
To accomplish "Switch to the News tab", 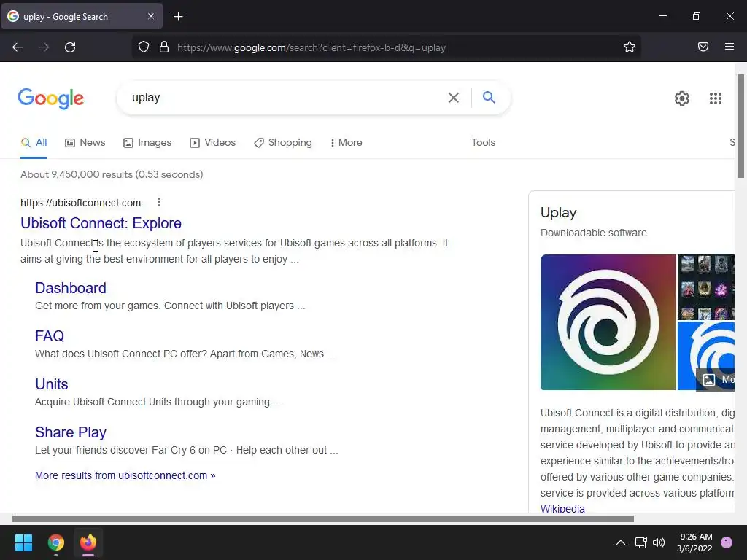I will (x=85, y=142).
